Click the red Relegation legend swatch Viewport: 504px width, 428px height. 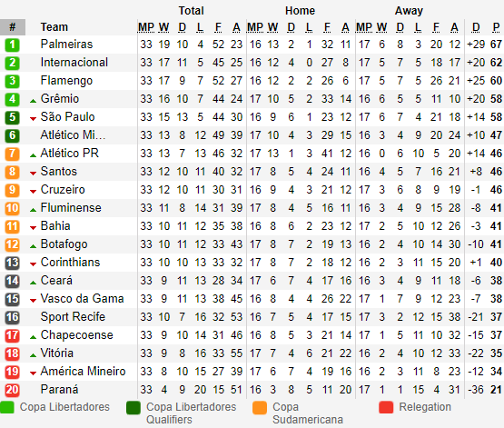[386, 407]
